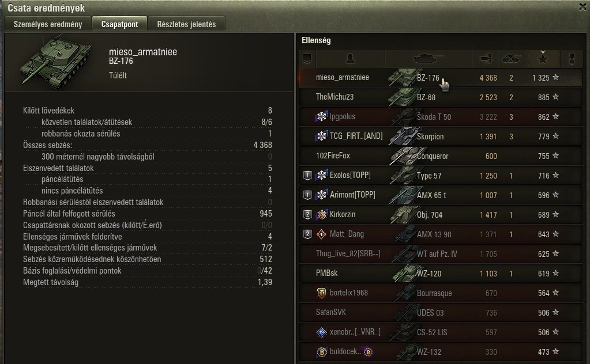Select the TheMichu23 BZ-68 row
The height and width of the screenshot is (364, 590).
pyautogui.click(x=440, y=97)
